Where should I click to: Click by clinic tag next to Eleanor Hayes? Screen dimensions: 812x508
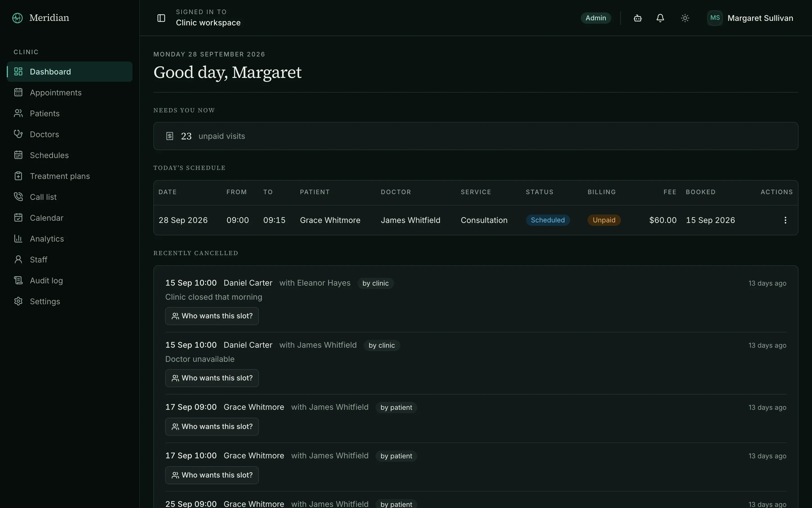coord(376,283)
